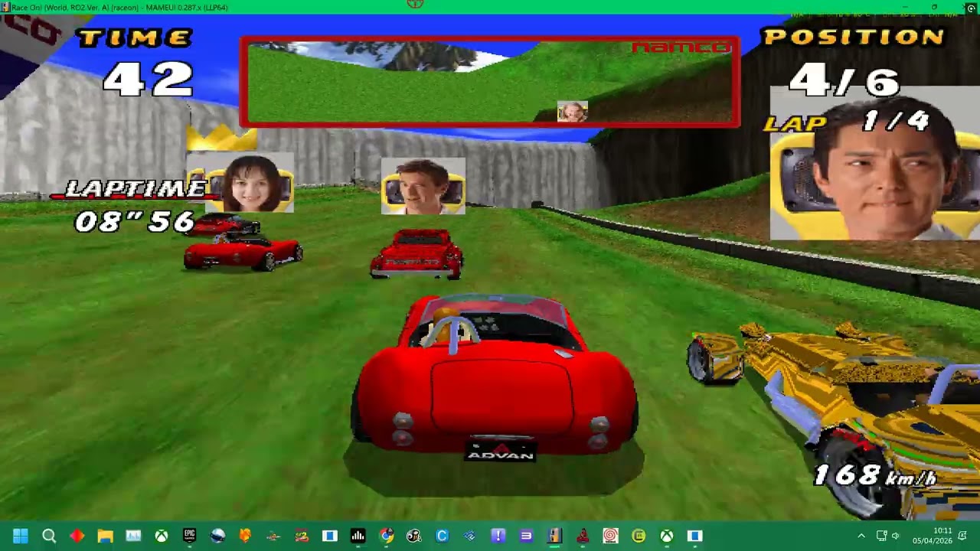Screen dimensions: 980x551
Task: Open taskbar Search magnifier
Action: (49, 536)
